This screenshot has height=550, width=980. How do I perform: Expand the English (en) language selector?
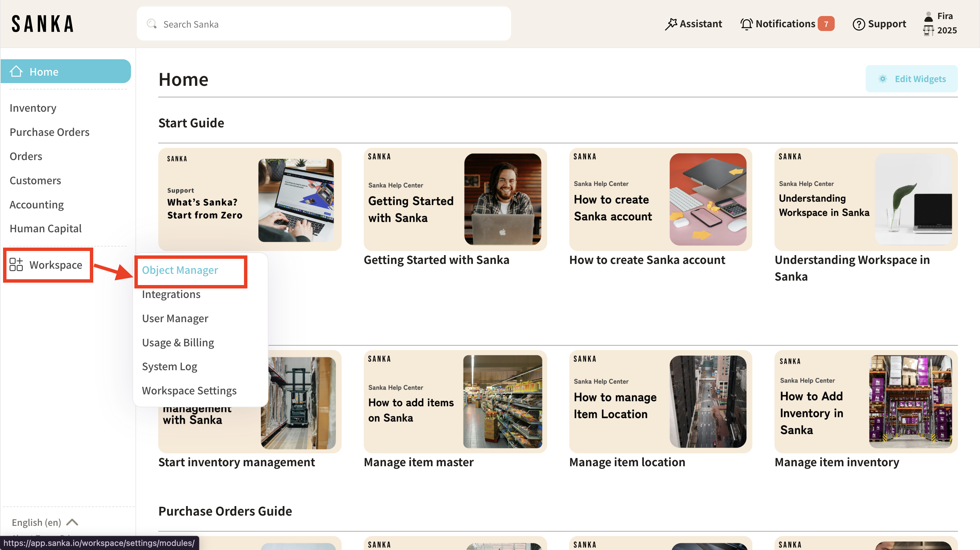(x=36, y=522)
